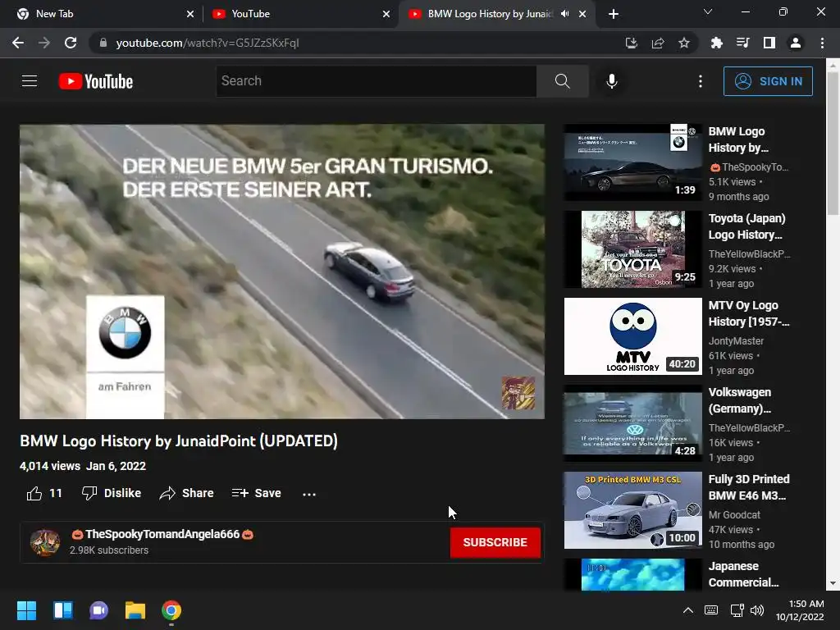The width and height of the screenshot is (840, 630).
Task: Open BMW Logo History 1:39 thumbnail
Action: (632, 162)
